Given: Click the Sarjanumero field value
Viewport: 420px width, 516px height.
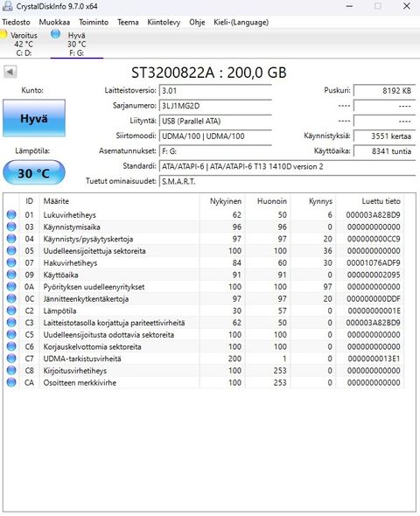Looking at the screenshot, I should pyautogui.click(x=215, y=106).
